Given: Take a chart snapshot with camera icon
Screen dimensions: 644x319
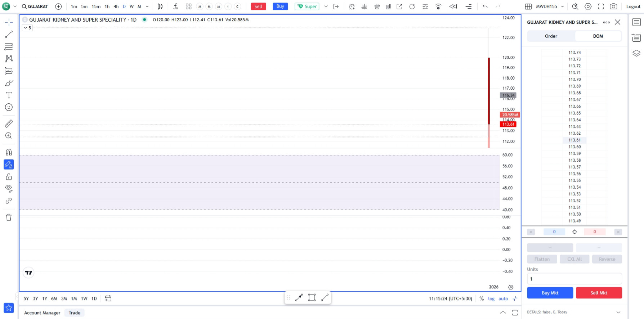Looking at the screenshot, I should [613, 6].
